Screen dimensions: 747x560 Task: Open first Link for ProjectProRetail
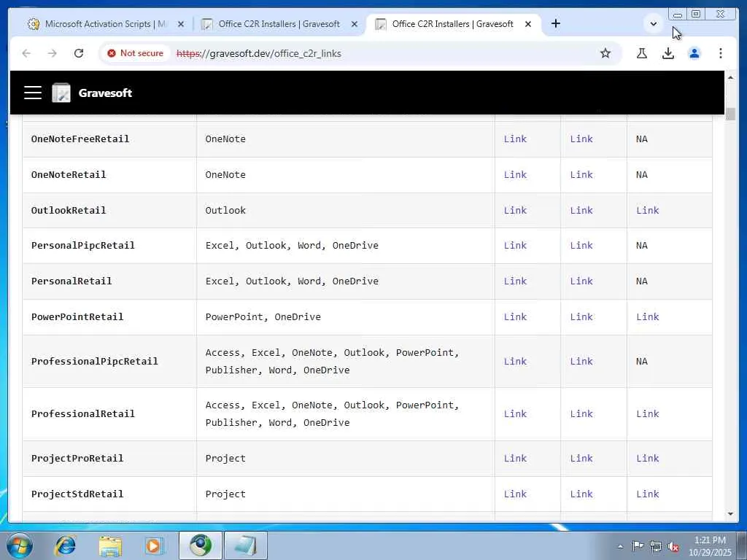coord(515,459)
